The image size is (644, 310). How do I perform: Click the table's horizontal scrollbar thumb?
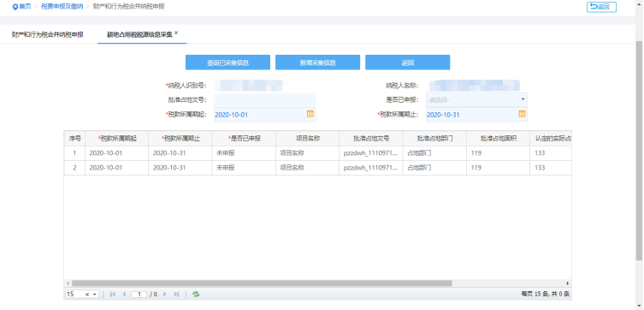point(262,283)
